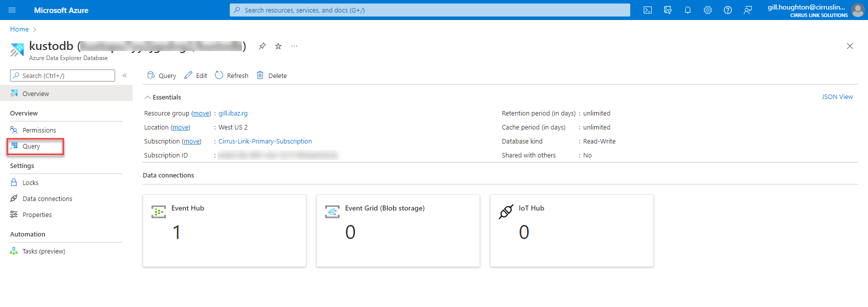Open directory and subscription filter icon
This screenshot has height=307, width=868.
[667, 10]
